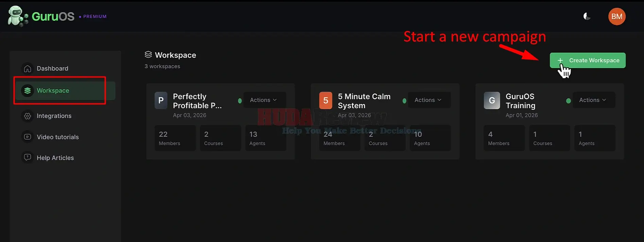Screen dimensions: 644x242
Task: Toggle dark mode moon icon
Action: click(587, 16)
